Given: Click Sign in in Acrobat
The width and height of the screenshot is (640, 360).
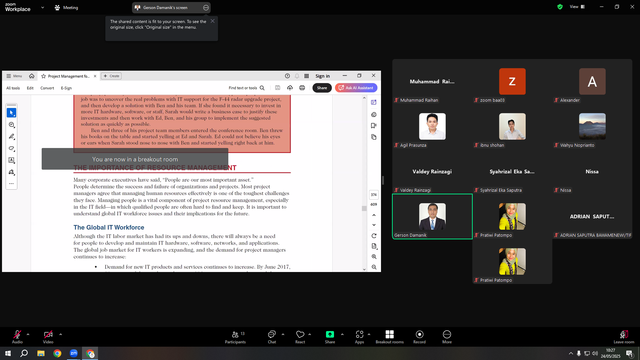Looking at the screenshot, I should [x=322, y=76].
